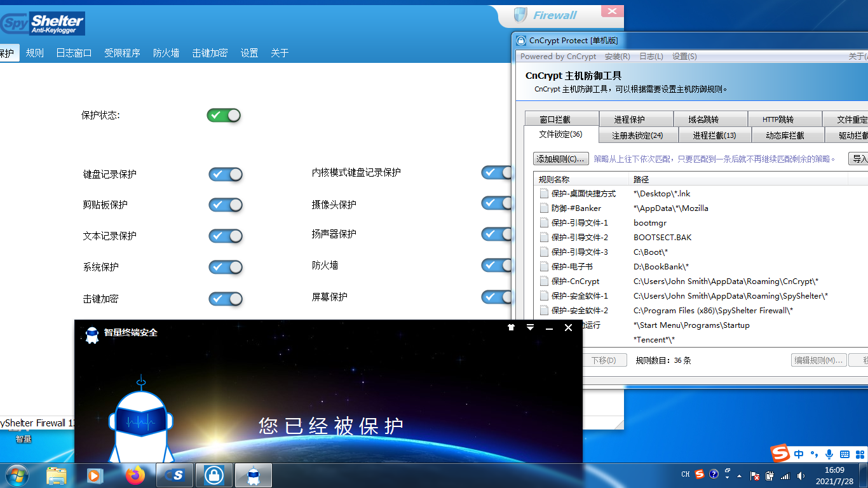This screenshot has width=868, height=488.
Task: Toggle 扬声器保护 switch
Action: click(x=496, y=234)
